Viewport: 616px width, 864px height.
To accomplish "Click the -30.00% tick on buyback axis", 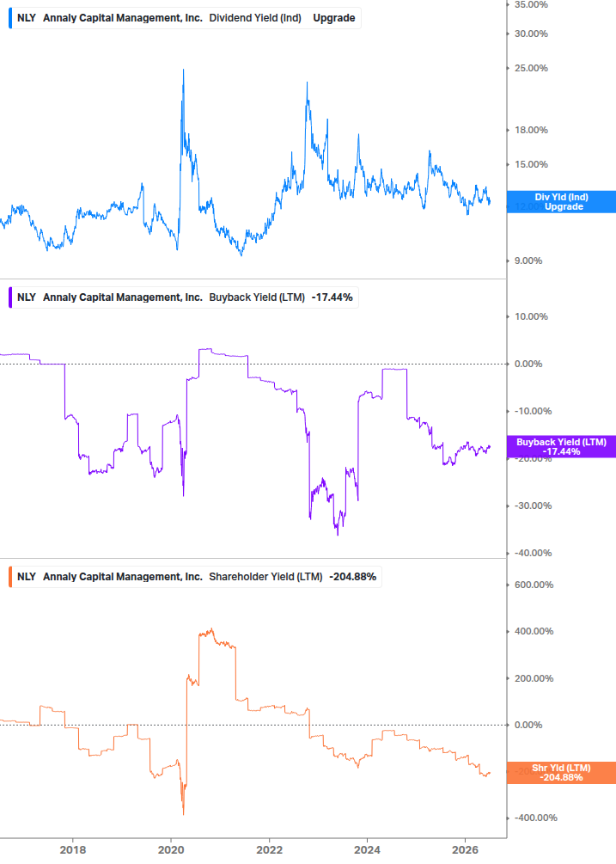I will click(533, 506).
